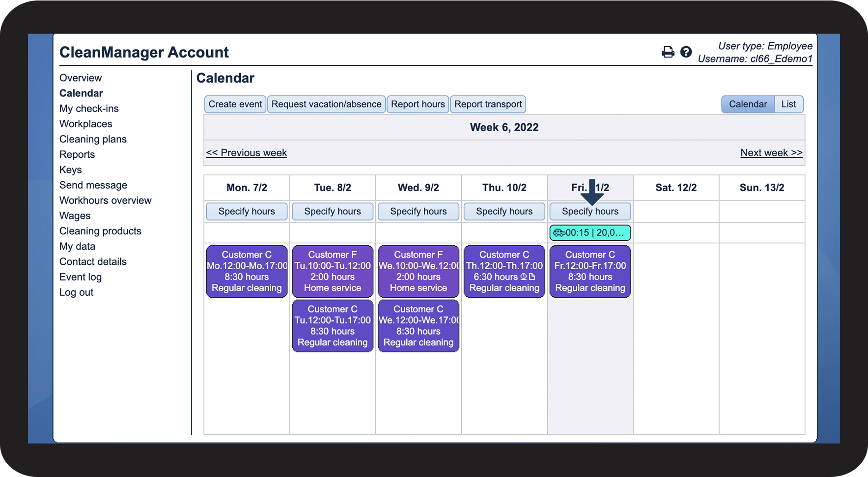Open Cleaning products in sidebar

pos(100,231)
